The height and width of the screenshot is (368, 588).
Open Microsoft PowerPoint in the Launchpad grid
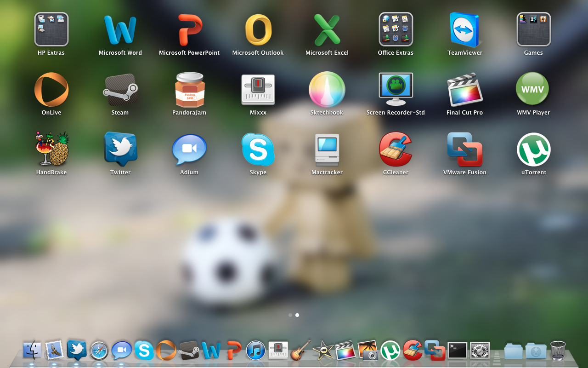click(189, 29)
